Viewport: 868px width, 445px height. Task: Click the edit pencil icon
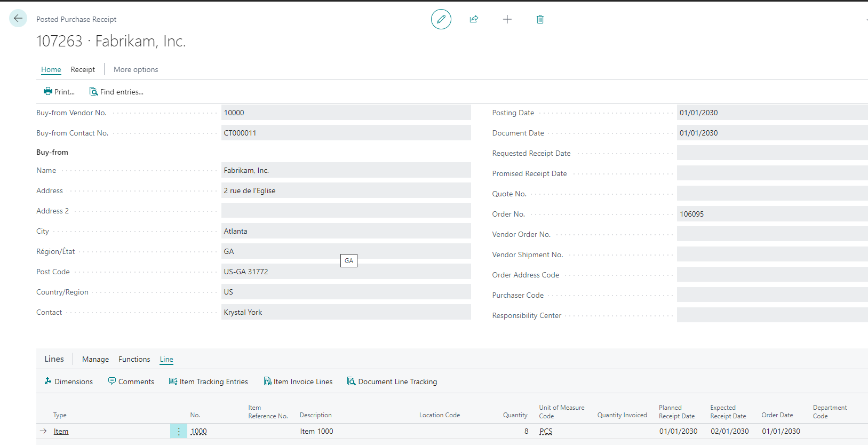tap(441, 19)
